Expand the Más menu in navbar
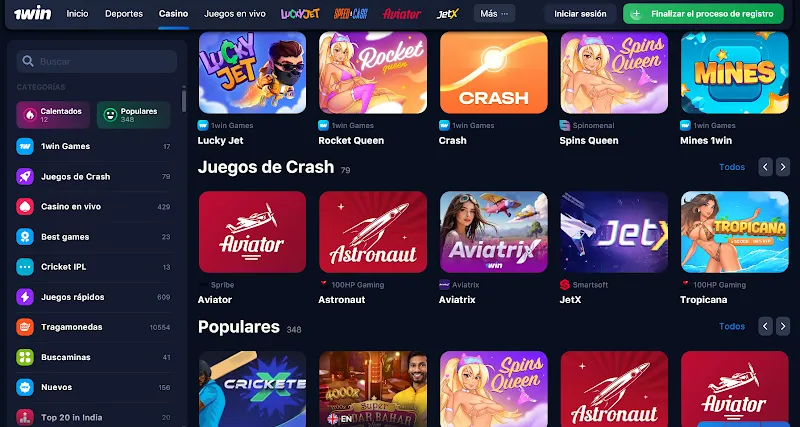Viewport: 800px width, 427px height. coord(494,14)
